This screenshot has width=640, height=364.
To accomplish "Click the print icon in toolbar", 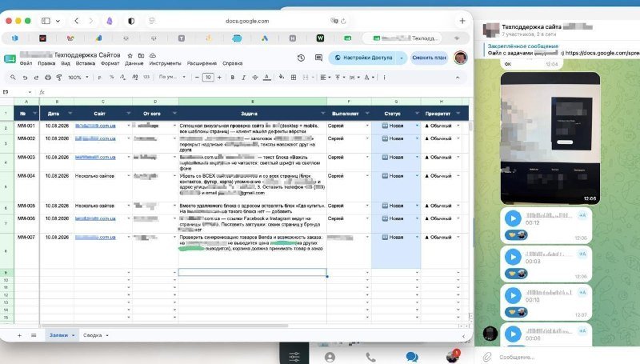I will coord(48,77).
